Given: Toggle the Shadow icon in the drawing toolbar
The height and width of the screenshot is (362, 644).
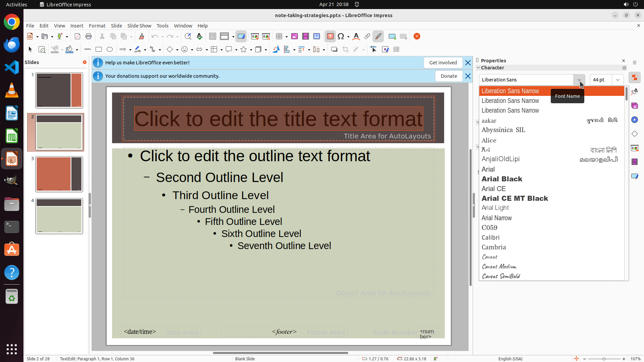Looking at the screenshot, I should (x=334, y=50).
